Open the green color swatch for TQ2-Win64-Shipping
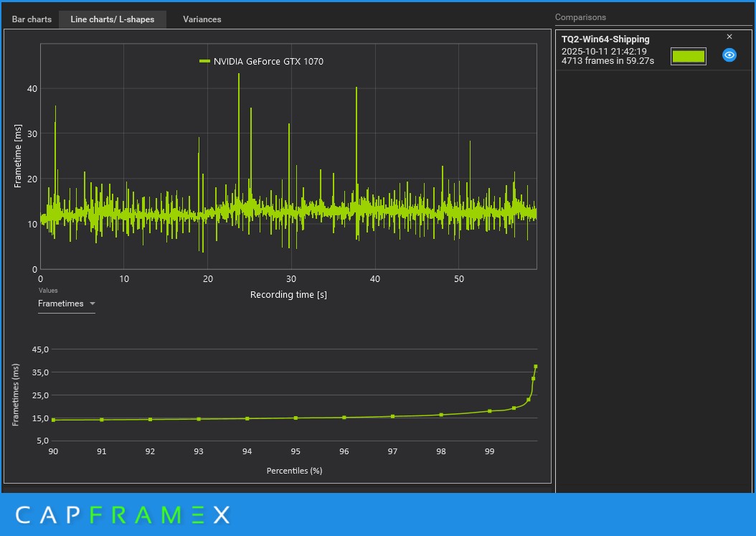The height and width of the screenshot is (536, 756). tap(688, 57)
